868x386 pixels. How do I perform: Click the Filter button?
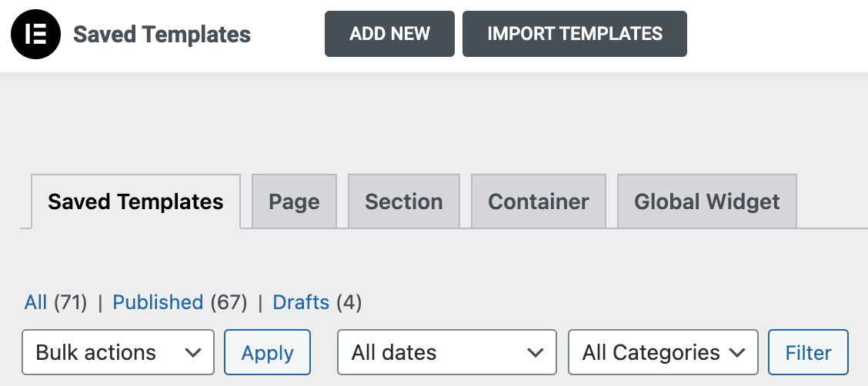click(808, 352)
